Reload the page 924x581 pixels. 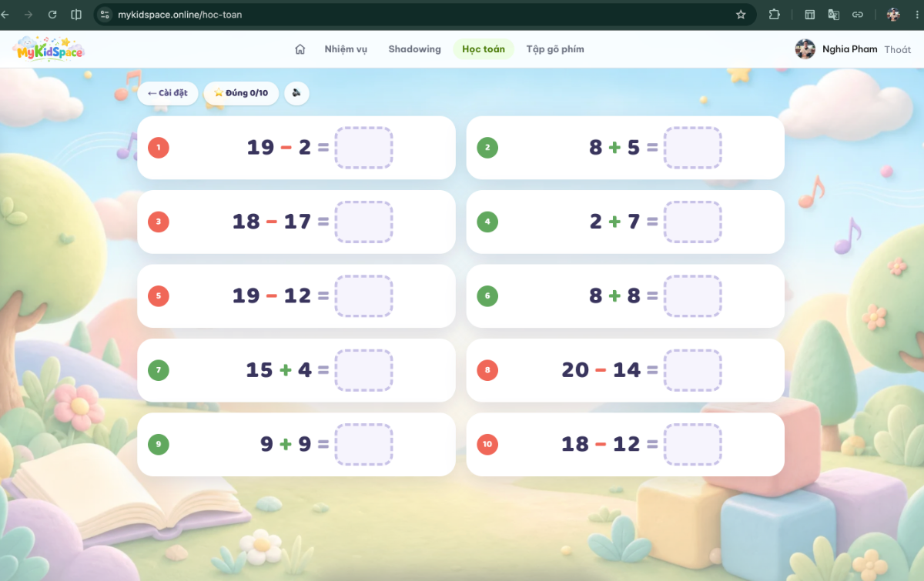(x=52, y=15)
